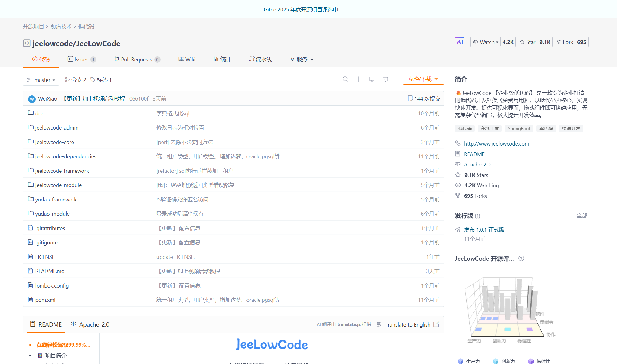Viewport: 617px width, 364px height.
Task: Open compare changes icon next to monitor icon
Action: pos(385,79)
